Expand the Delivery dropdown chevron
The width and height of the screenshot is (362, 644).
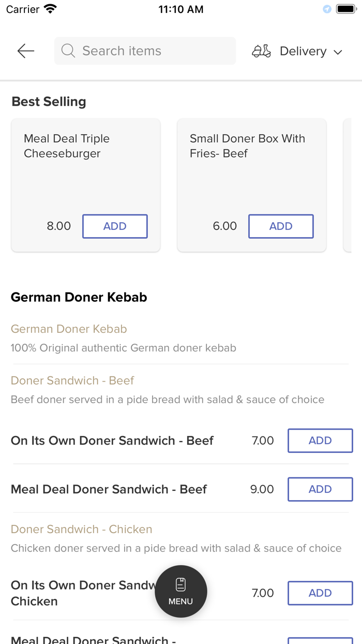pyautogui.click(x=338, y=52)
